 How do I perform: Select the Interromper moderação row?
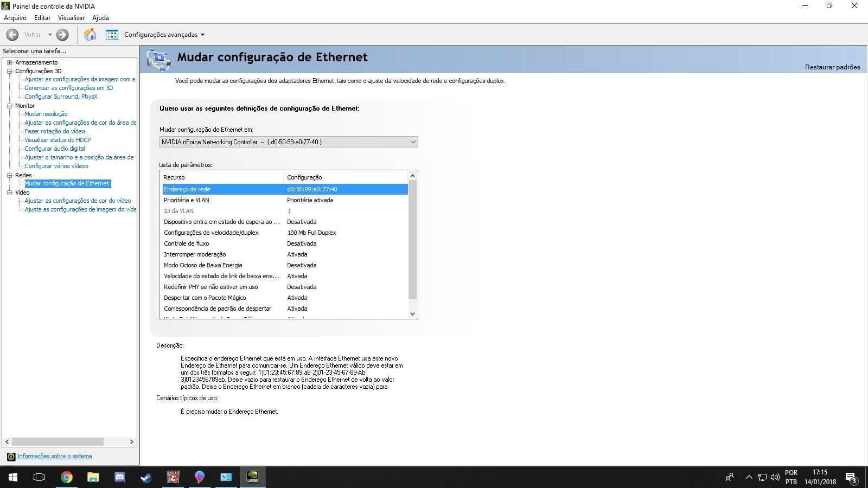[x=285, y=254]
